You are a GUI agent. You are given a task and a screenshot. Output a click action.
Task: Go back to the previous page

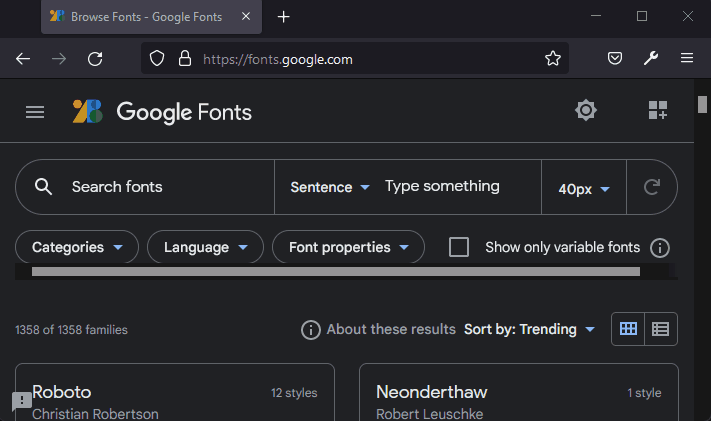23,59
